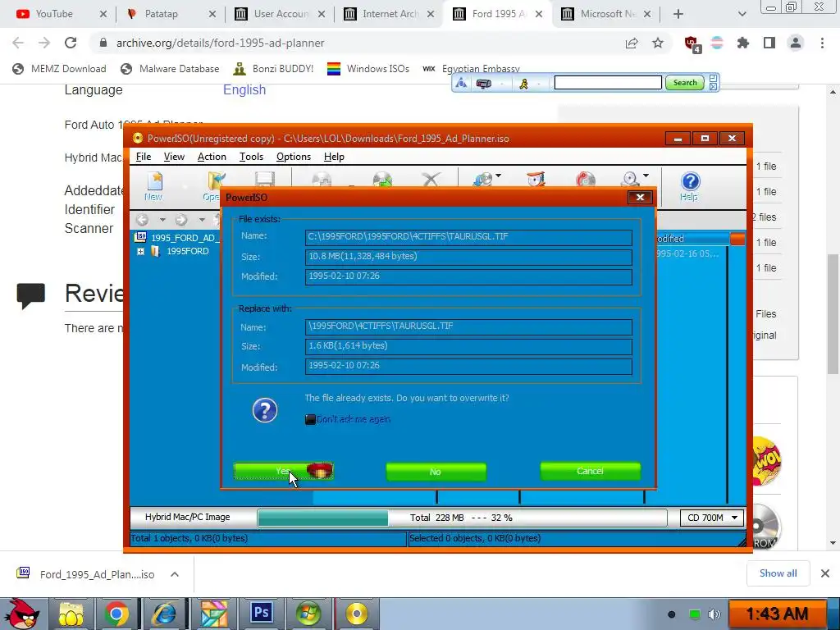Viewport: 840px width, 630px height.
Task: Click the 10.8 MB size field
Action: [x=468, y=257]
